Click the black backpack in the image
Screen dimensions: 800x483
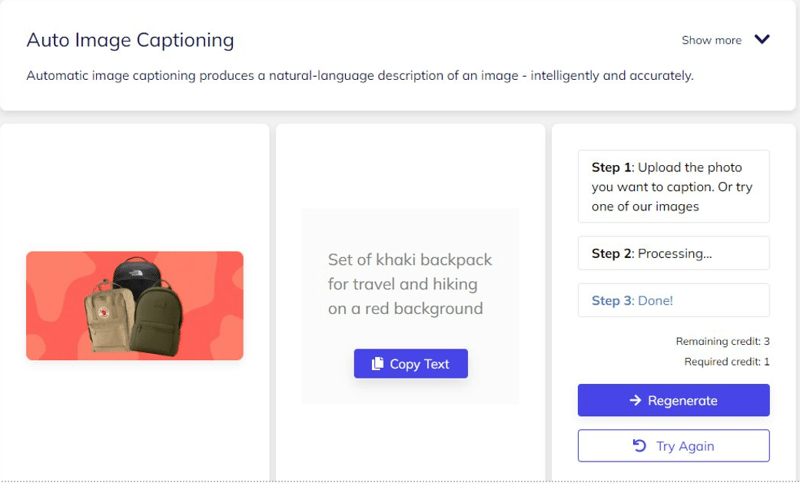[x=138, y=278]
